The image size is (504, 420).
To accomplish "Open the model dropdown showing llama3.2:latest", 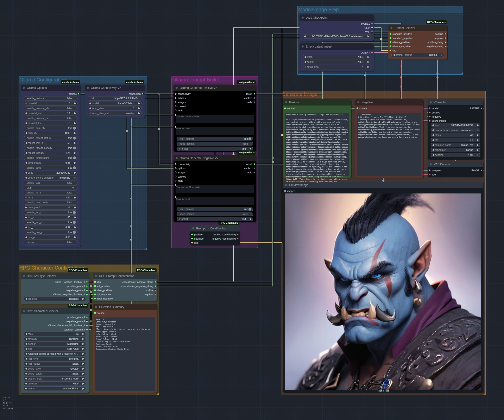I will click(115, 104).
